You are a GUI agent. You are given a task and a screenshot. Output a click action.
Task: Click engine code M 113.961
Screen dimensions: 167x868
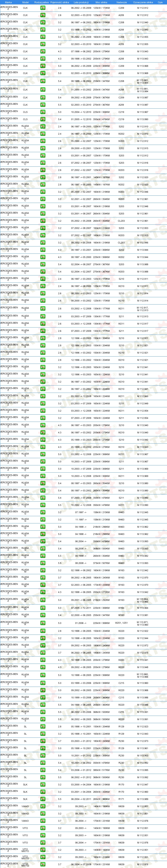tap(143, 748)
